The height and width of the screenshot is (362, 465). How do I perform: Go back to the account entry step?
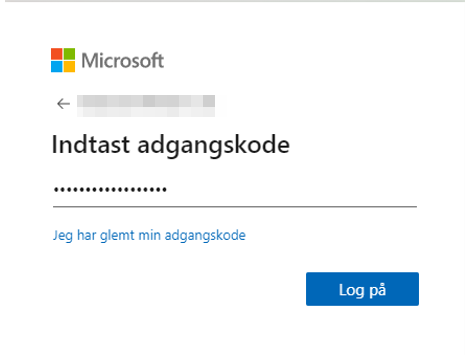click(x=63, y=104)
